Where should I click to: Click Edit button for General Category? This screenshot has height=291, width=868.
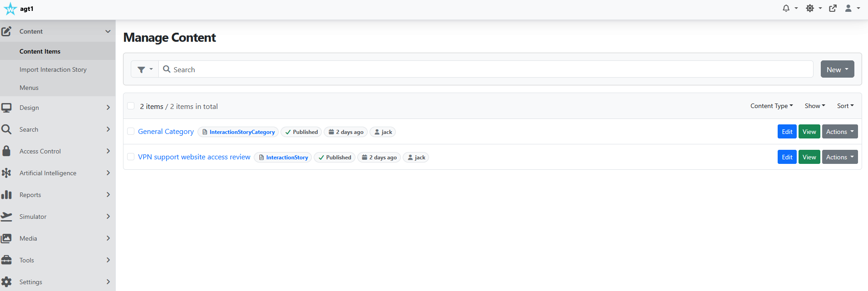pyautogui.click(x=787, y=132)
